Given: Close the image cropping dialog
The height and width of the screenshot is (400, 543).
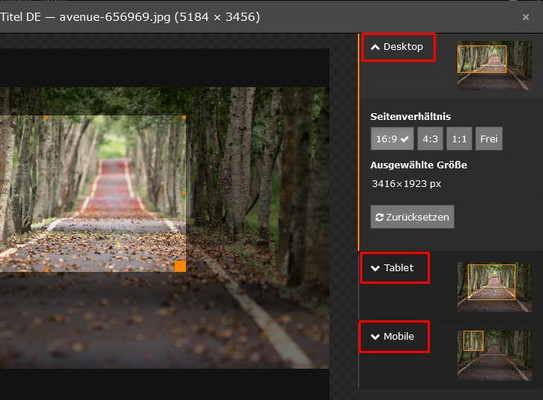Looking at the screenshot, I should click(526, 17).
